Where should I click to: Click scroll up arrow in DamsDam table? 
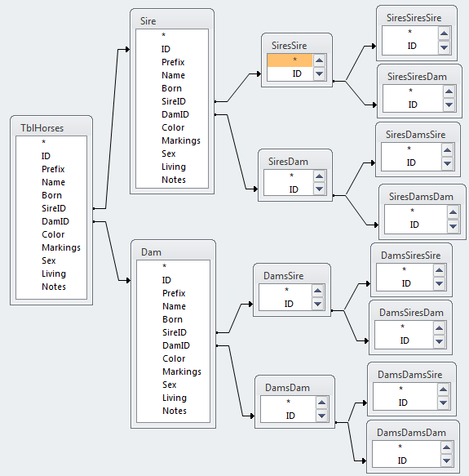pos(321,403)
